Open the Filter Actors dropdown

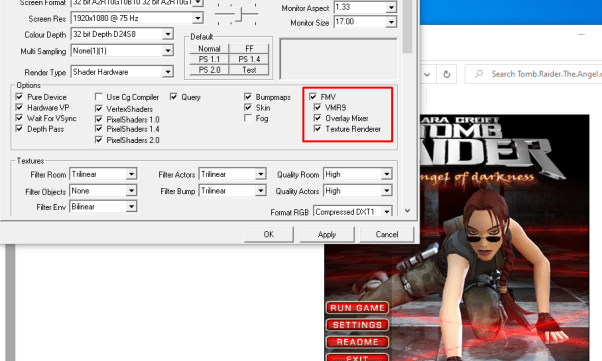pos(261,174)
